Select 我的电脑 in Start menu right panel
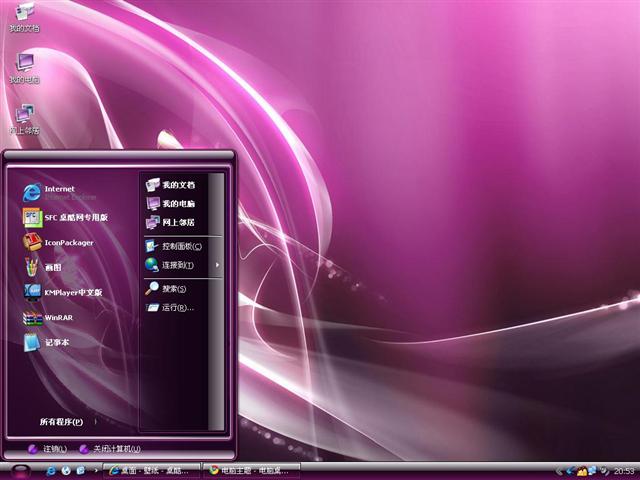 [x=177, y=204]
